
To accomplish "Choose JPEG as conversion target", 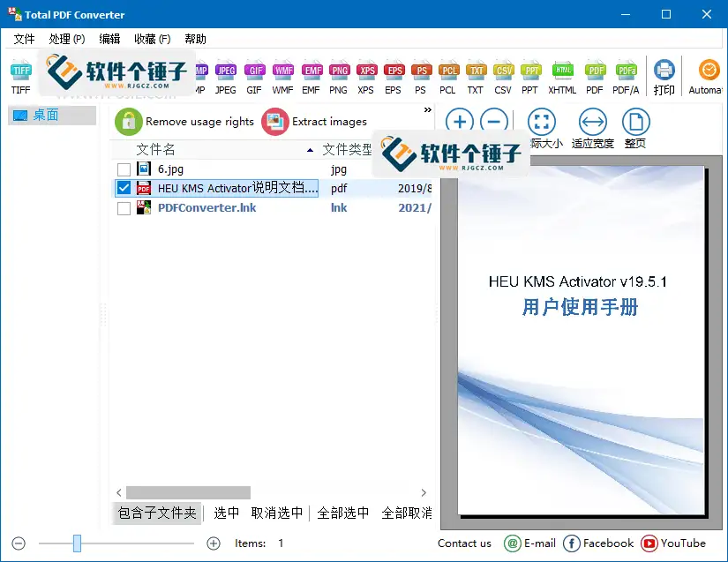I will pos(226,76).
